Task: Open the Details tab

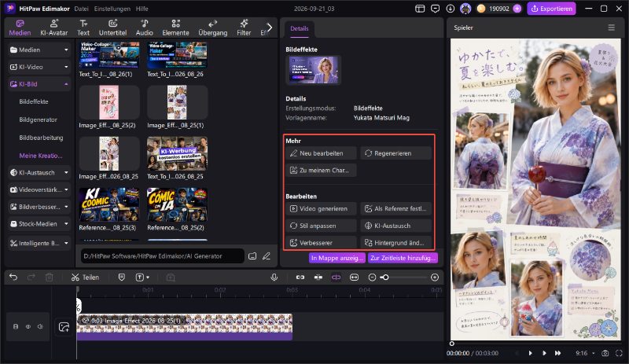Action: tap(300, 28)
